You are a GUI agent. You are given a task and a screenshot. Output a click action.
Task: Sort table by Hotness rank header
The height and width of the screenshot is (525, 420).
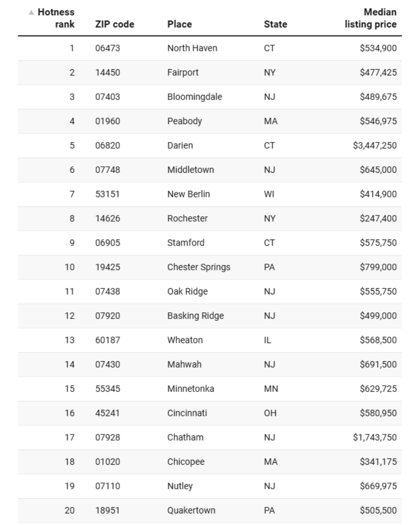pyautogui.click(x=56, y=18)
